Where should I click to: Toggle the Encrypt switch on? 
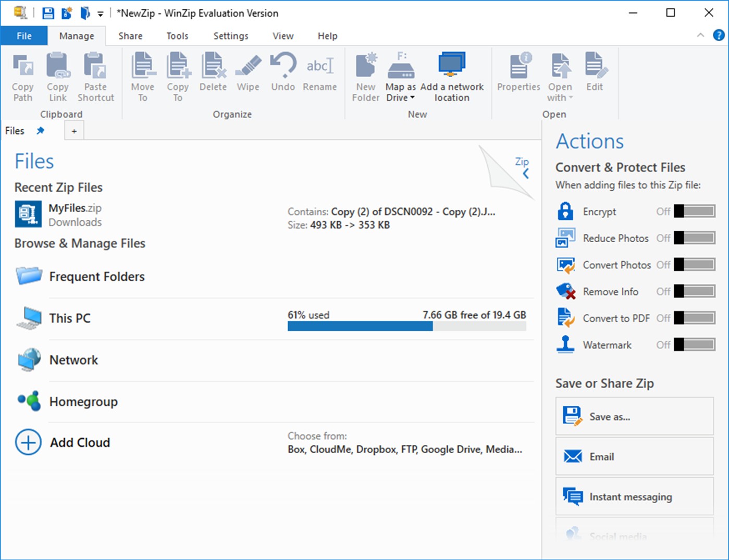point(695,211)
